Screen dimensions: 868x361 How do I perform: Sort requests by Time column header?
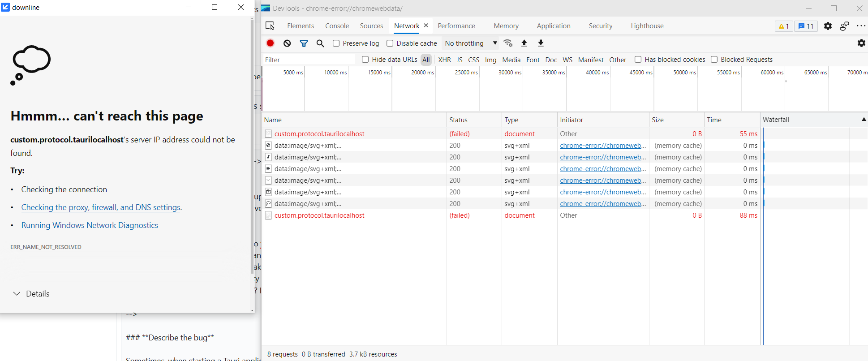[732, 120]
